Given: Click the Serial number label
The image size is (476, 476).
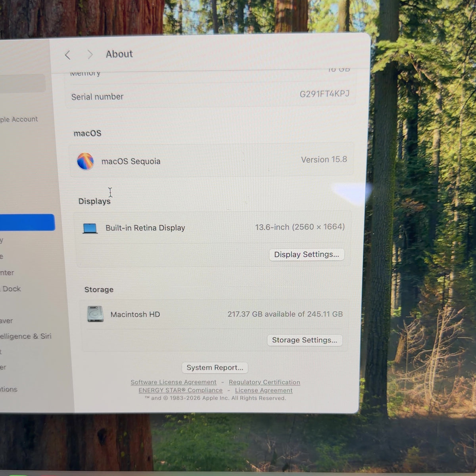Looking at the screenshot, I should (97, 97).
